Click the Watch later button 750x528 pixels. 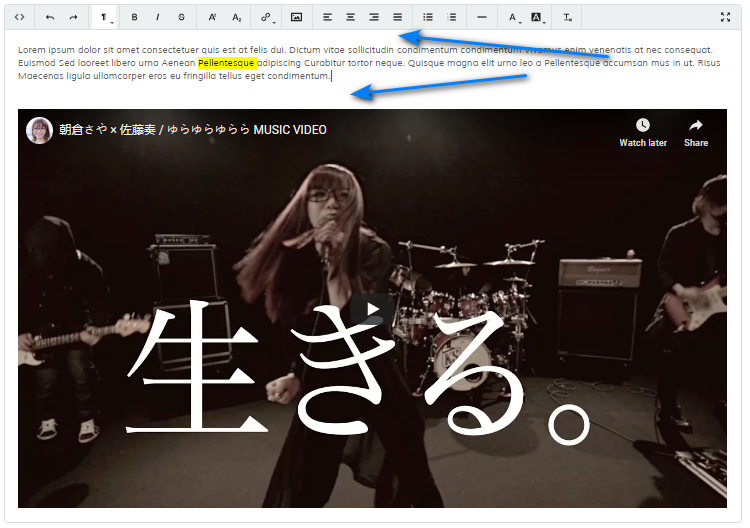click(643, 132)
